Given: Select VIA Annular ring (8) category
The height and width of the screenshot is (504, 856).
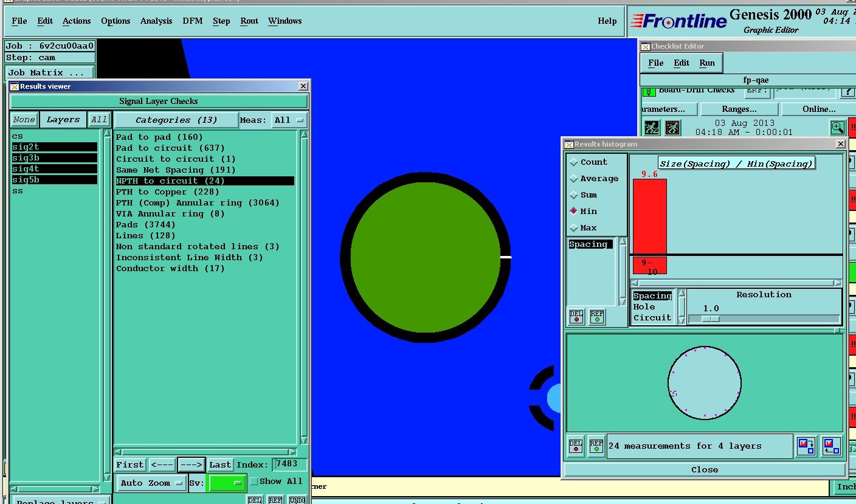Looking at the screenshot, I should click(x=170, y=214).
